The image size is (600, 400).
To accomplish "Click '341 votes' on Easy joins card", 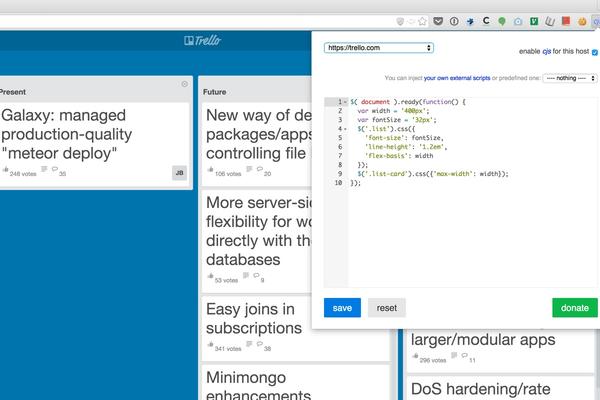I will (x=228, y=349).
